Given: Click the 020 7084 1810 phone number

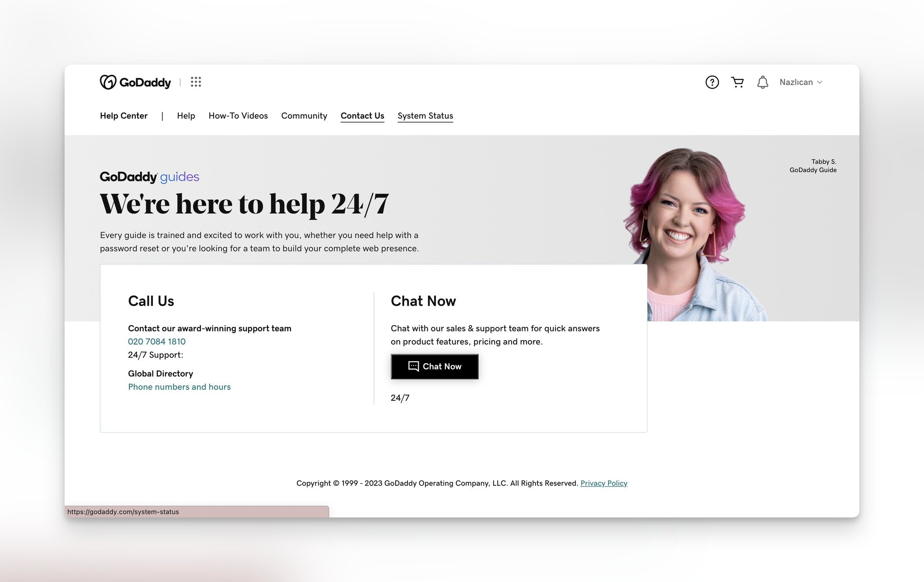Looking at the screenshot, I should (x=157, y=341).
